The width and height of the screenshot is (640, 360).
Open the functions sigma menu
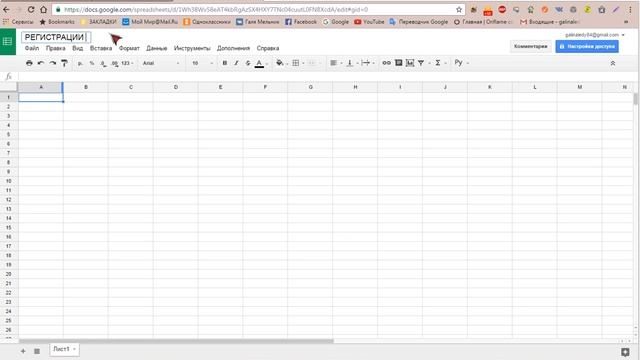(x=438, y=63)
